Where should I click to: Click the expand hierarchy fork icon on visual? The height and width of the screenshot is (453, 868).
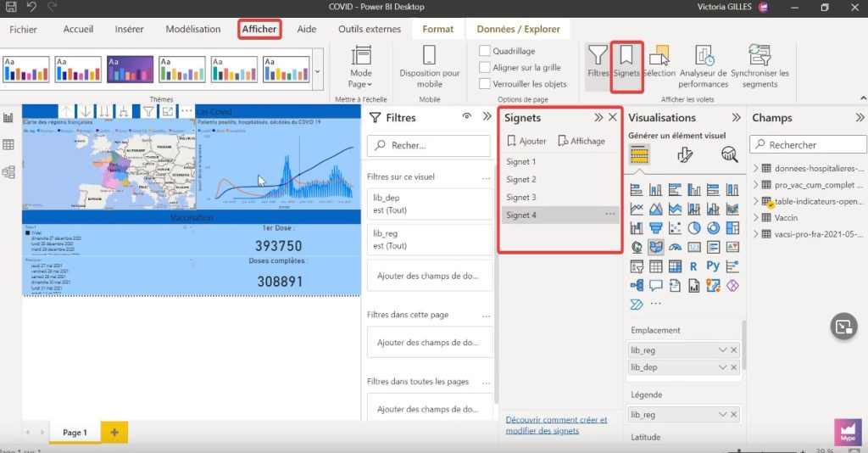(123, 111)
